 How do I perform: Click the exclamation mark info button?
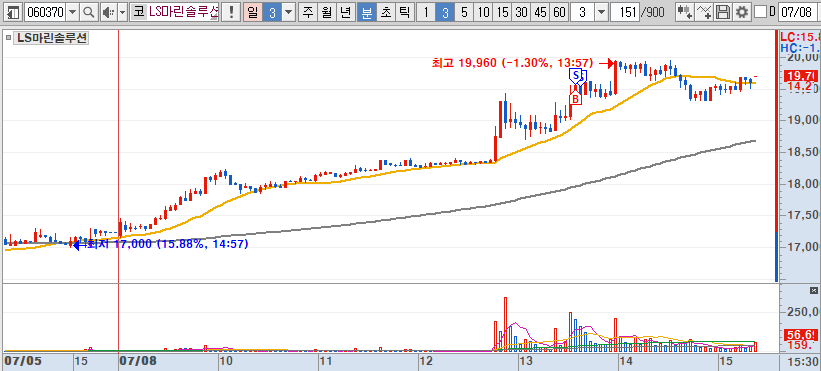pos(231,12)
